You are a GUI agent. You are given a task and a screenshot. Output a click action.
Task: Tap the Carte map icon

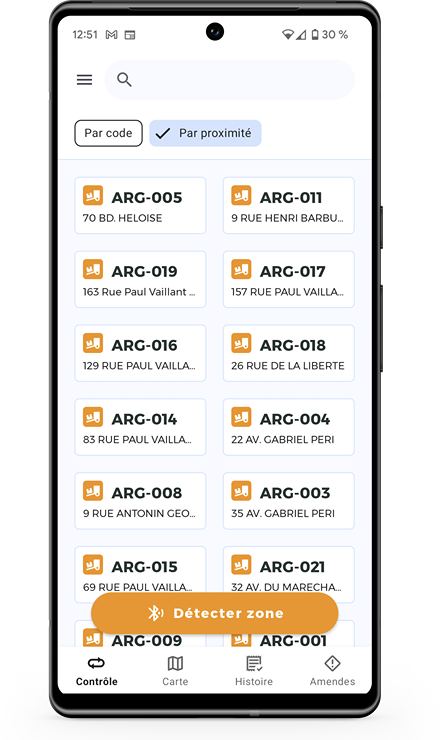(175, 664)
